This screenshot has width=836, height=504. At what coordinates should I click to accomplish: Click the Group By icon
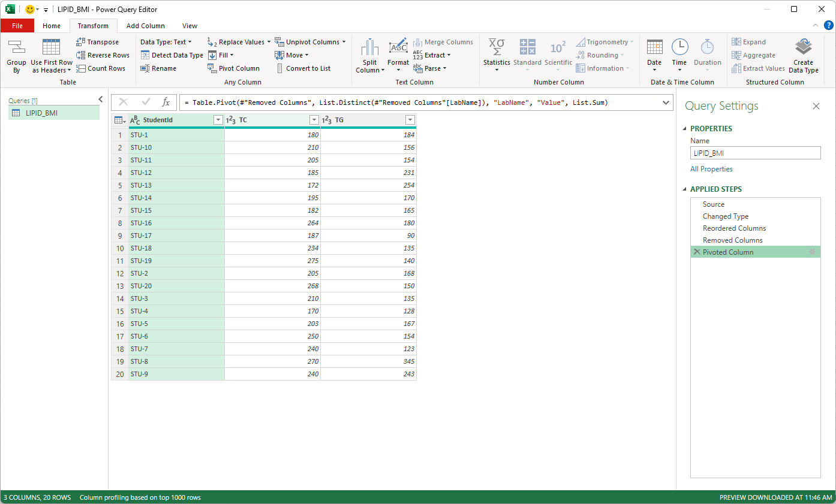(x=16, y=56)
